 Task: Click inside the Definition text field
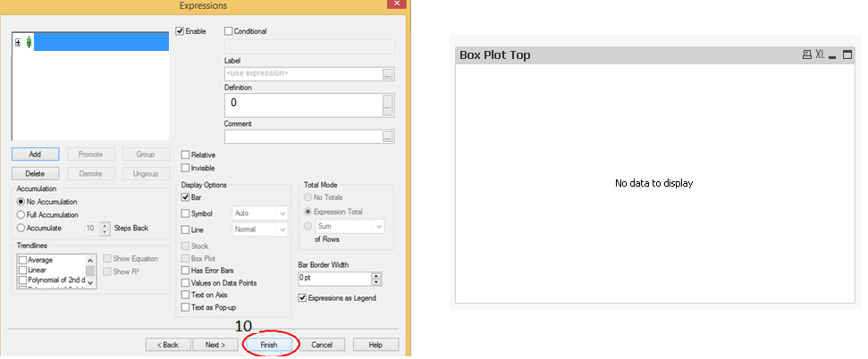[302, 104]
